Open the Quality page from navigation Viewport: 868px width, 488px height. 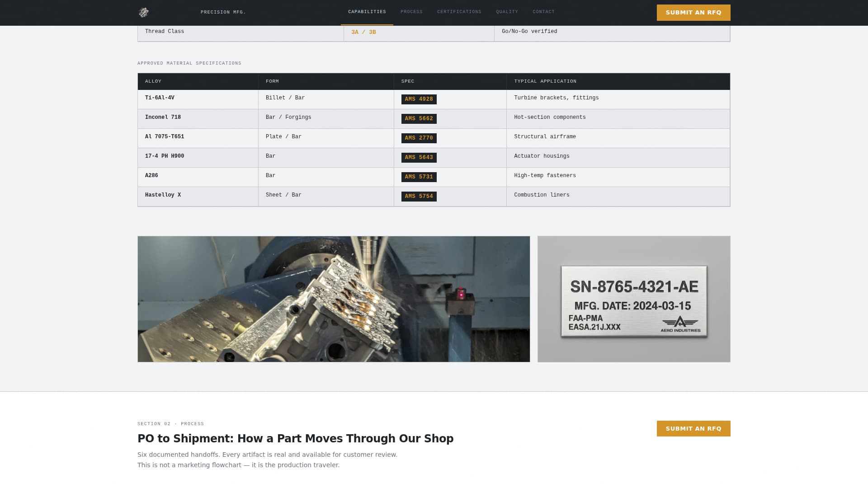click(x=507, y=12)
